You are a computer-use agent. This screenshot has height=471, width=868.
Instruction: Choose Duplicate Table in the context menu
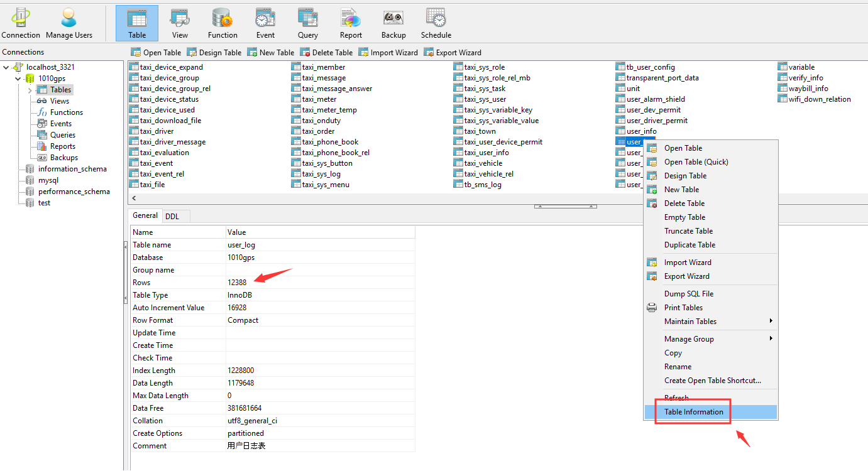[711, 245]
